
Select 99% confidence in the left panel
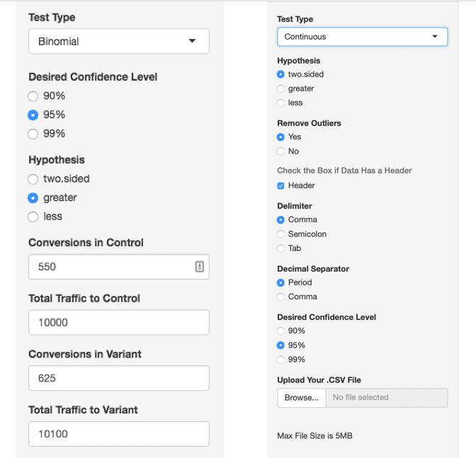point(33,134)
